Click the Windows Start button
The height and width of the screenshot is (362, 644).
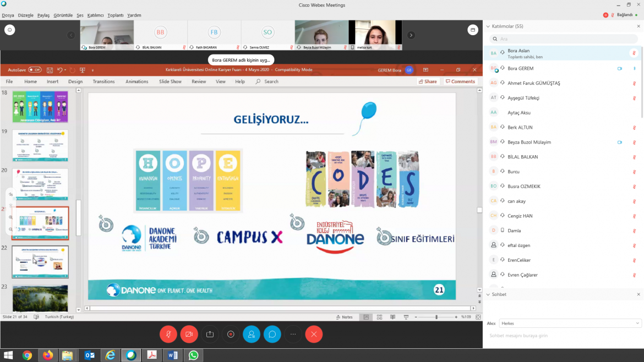pyautogui.click(x=8, y=355)
